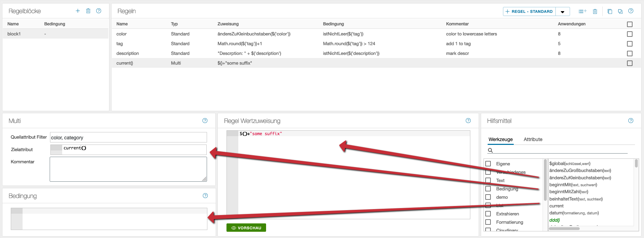The image size is (644, 238).
Task: Tick the checkbox for the color rule
Action: [630, 34]
